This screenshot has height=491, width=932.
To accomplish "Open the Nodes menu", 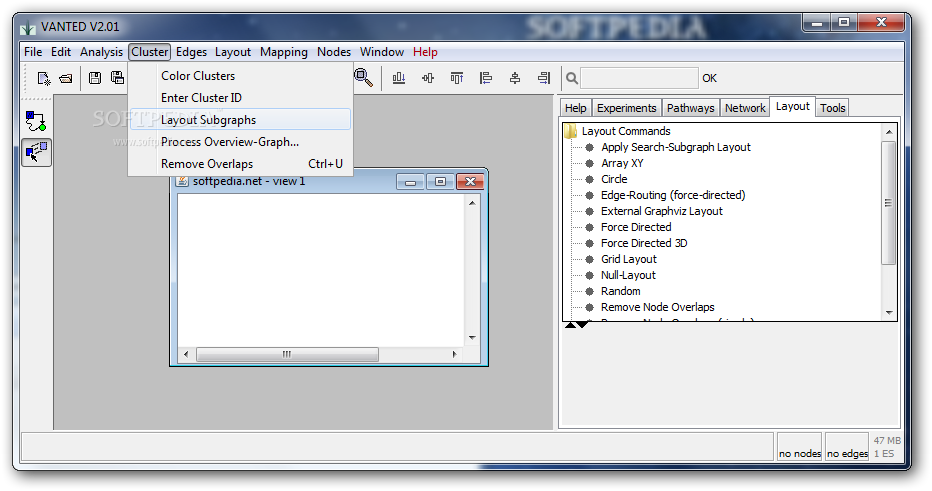I will [x=334, y=52].
